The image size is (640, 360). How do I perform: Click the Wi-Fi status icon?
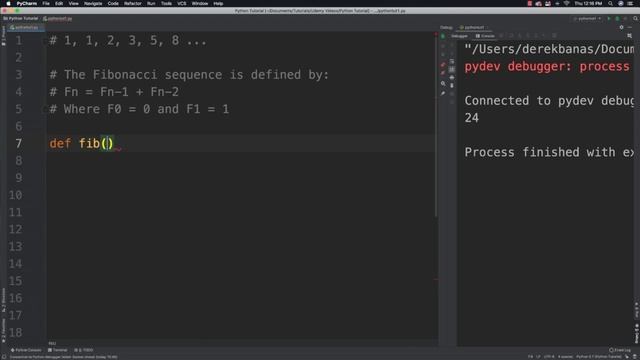[567, 3]
